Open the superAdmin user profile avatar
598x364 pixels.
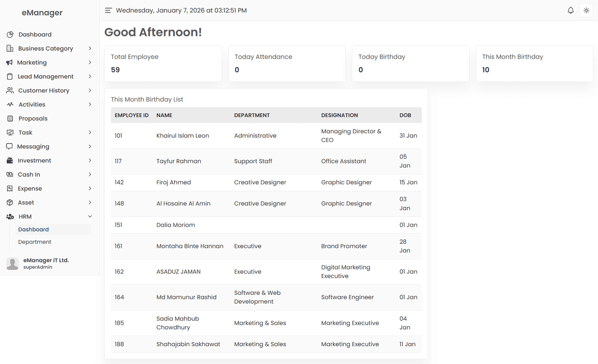point(12,264)
